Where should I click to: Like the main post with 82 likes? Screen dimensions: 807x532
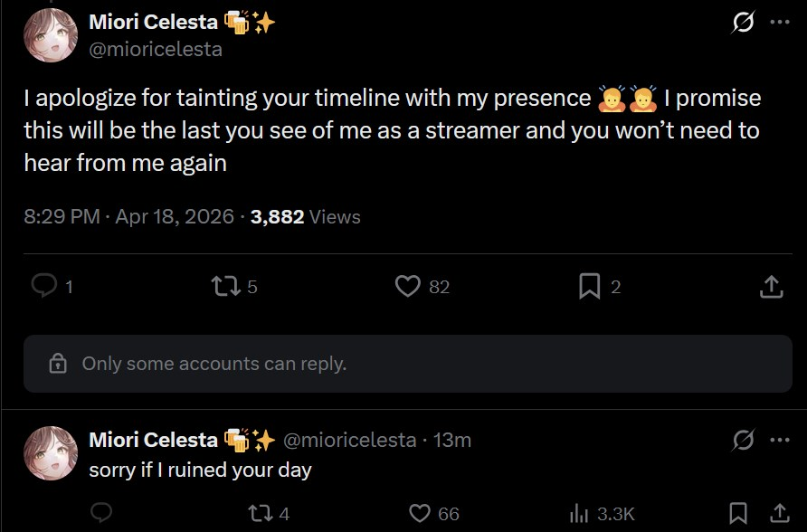pyautogui.click(x=409, y=287)
